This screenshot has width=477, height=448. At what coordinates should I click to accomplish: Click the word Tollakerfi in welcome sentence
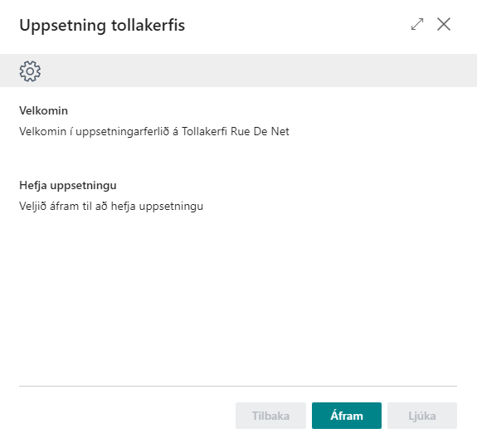(x=204, y=131)
